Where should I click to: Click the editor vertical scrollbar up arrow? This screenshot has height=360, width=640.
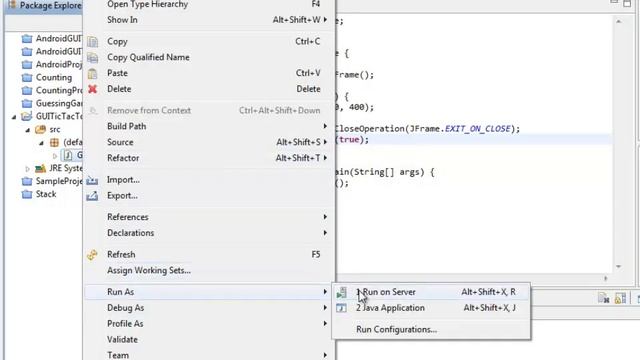pos(619,21)
